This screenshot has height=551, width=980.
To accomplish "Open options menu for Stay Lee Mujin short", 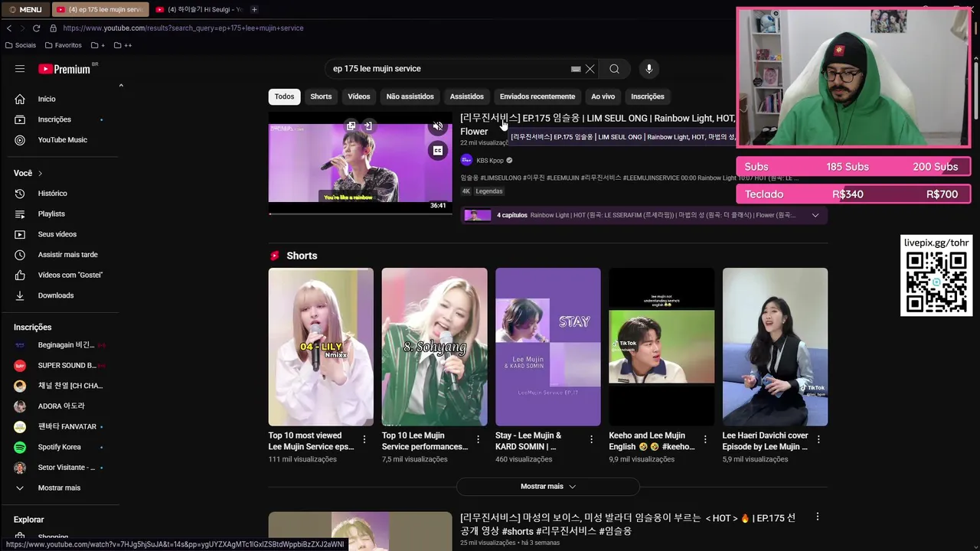I will coord(591,439).
